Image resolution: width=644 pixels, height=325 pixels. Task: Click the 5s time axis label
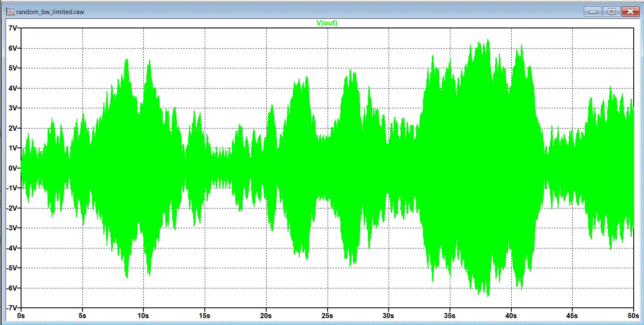[82, 315]
